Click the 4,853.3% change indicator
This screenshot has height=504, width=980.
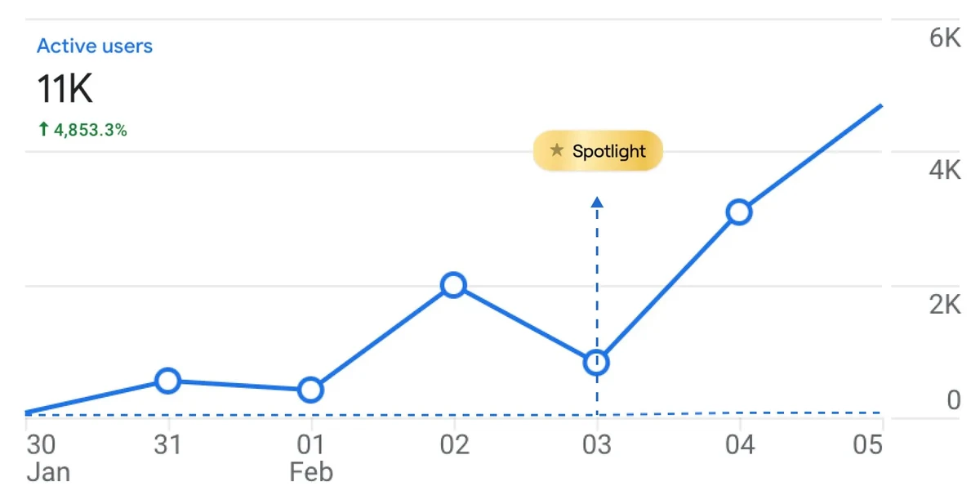(x=90, y=129)
